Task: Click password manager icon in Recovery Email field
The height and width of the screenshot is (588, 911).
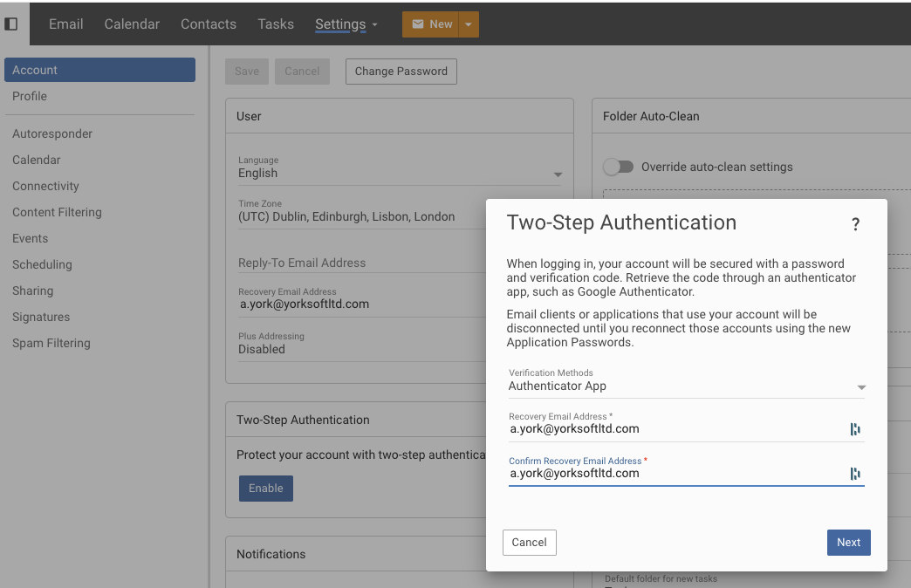Action: point(855,429)
